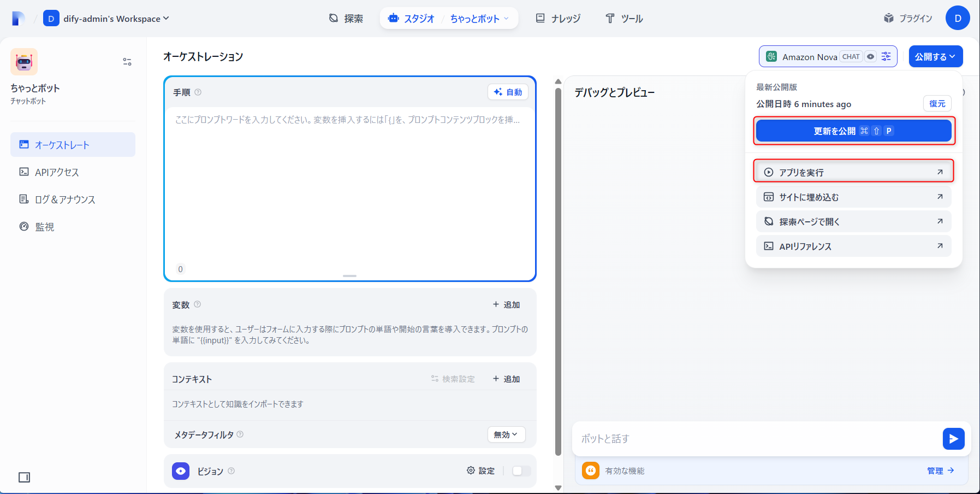
Task: Open ログ＆アナウンス in the sidebar
Action: tap(73, 199)
